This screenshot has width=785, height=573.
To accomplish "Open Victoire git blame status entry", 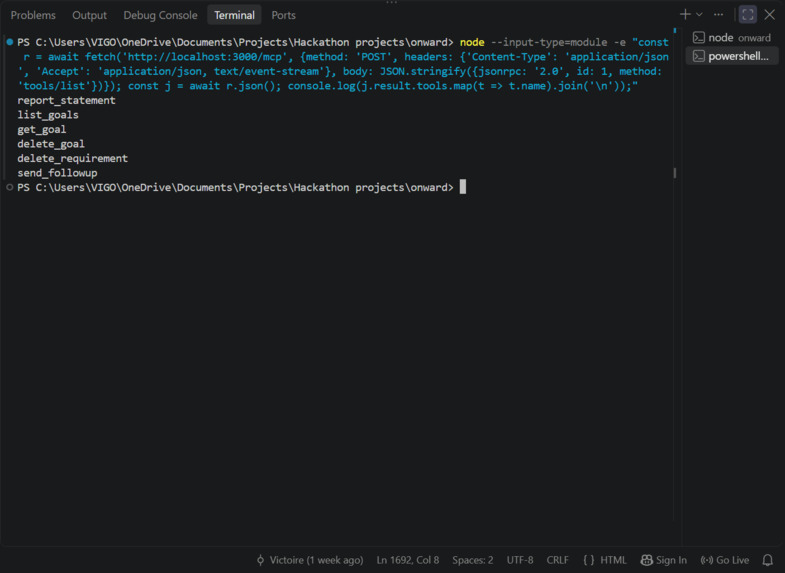I will coord(310,560).
